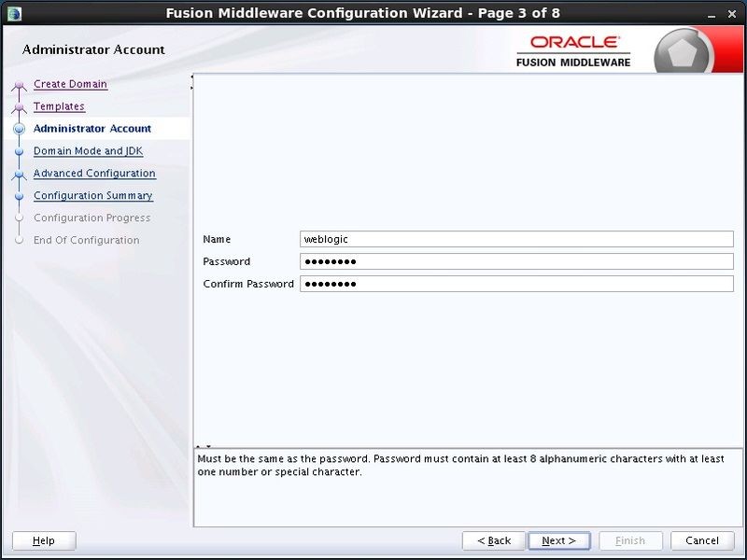Click the Administrator Account step bullet icon

tap(19, 129)
